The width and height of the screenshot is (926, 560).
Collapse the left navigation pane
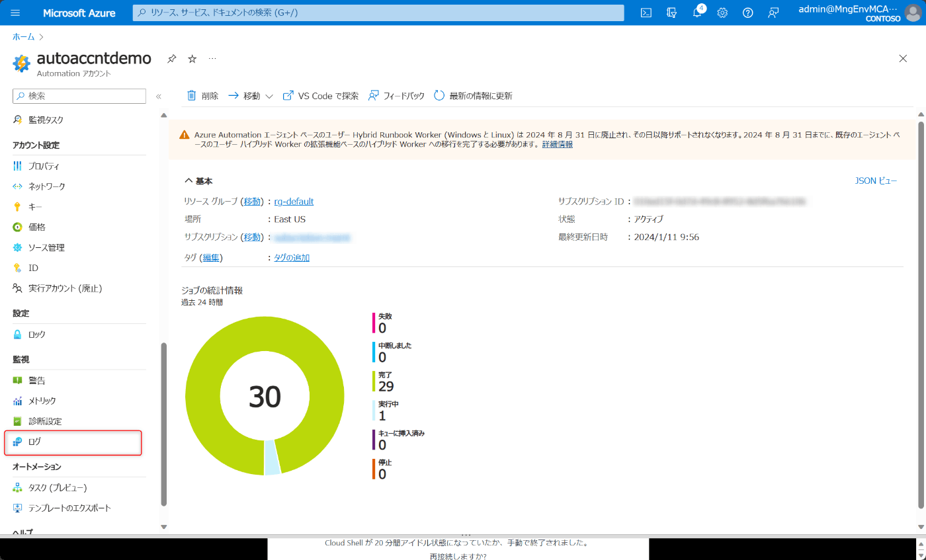coord(159,97)
